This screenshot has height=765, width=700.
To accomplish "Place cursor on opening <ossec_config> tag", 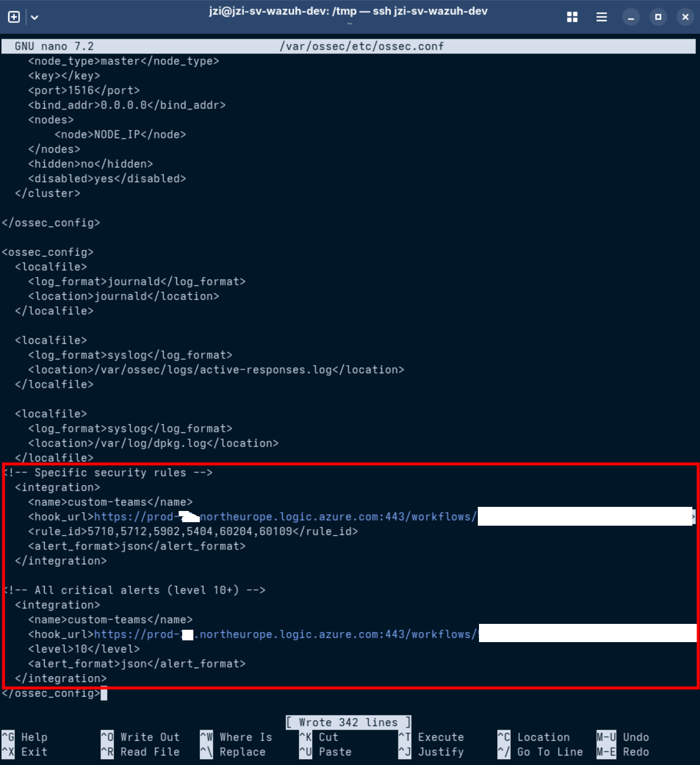I will [x=48, y=252].
